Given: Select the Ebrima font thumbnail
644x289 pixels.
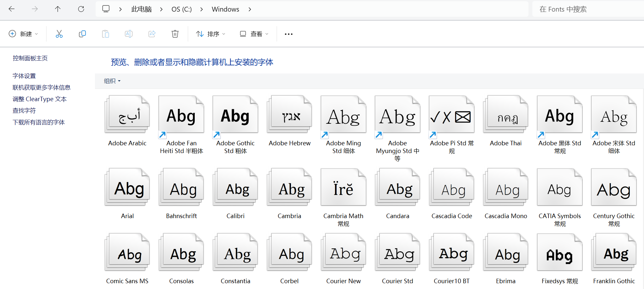Looking at the screenshot, I should pyautogui.click(x=506, y=252).
